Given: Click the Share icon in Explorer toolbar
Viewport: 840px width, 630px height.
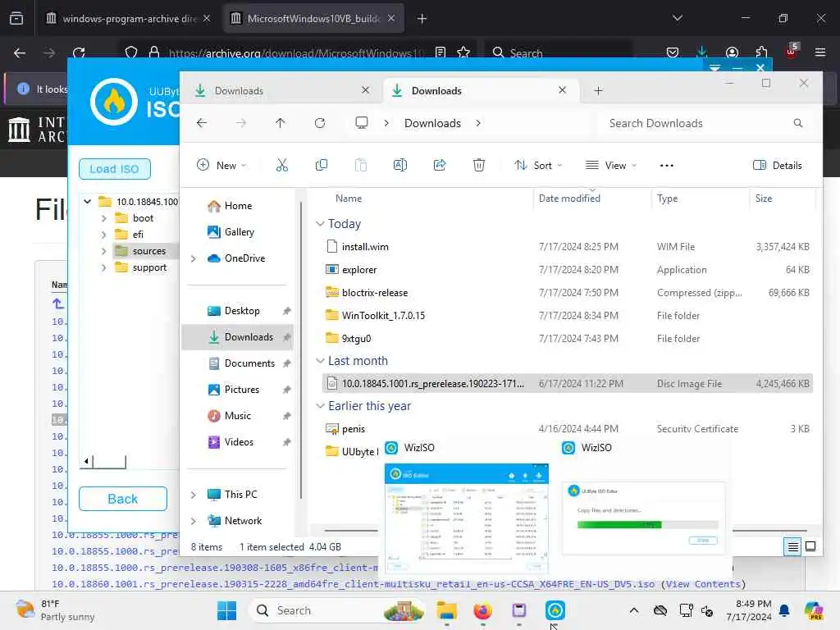Looking at the screenshot, I should pos(440,165).
